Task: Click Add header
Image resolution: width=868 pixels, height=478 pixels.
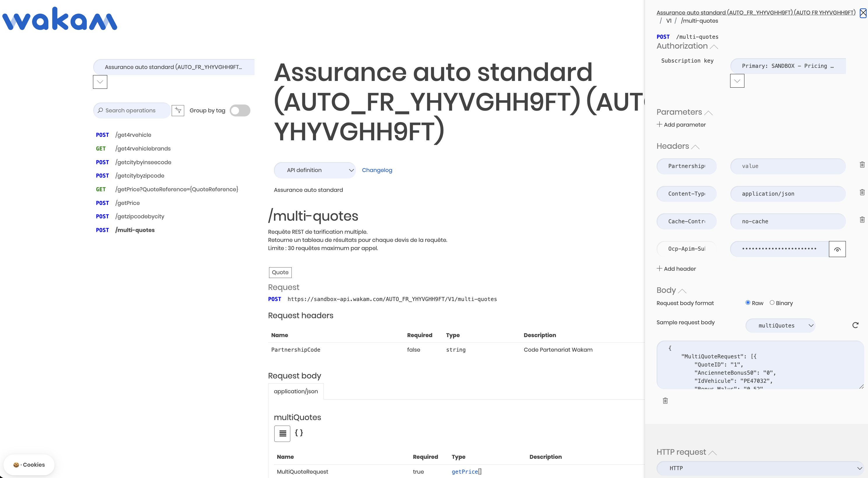Action: pyautogui.click(x=676, y=269)
